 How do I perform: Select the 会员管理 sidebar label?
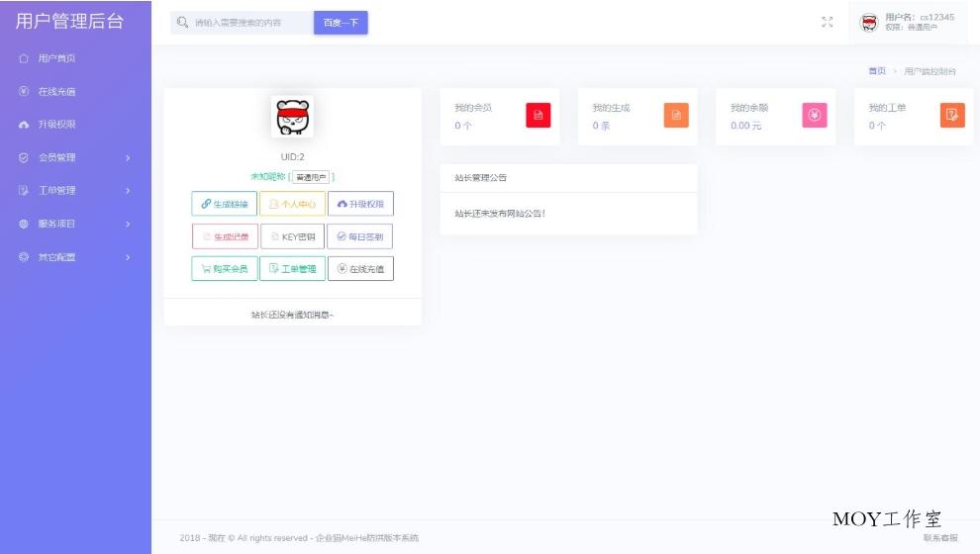[x=56, y=157]
